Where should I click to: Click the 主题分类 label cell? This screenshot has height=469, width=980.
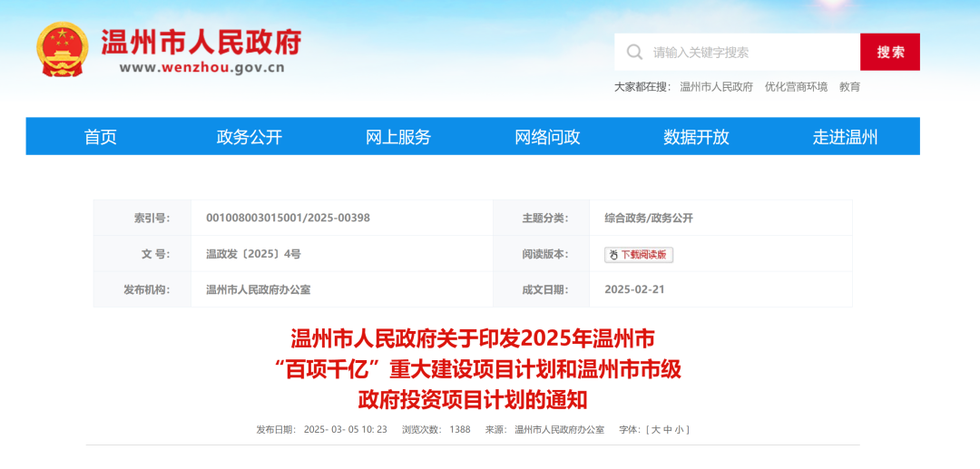[541, 218]
